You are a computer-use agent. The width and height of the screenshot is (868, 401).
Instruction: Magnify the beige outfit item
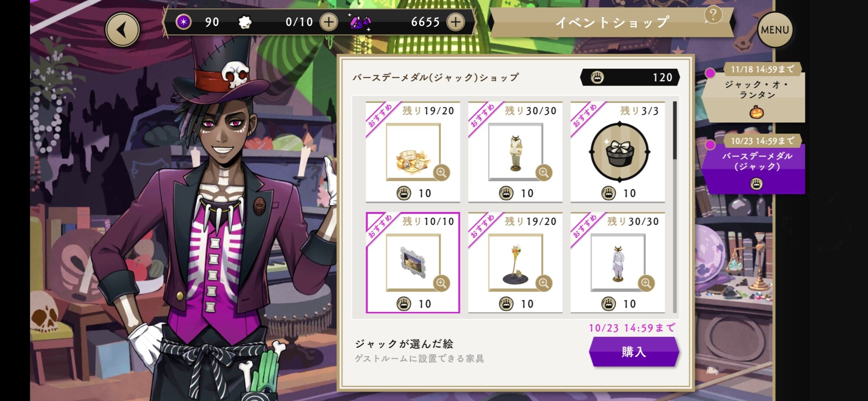[543, 172]
